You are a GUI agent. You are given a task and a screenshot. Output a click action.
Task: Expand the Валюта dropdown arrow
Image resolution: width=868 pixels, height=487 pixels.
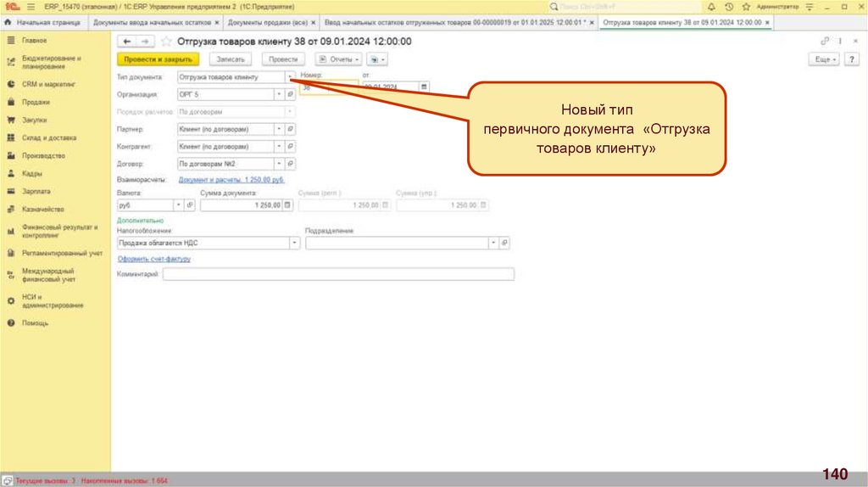(x=178, y=205)
